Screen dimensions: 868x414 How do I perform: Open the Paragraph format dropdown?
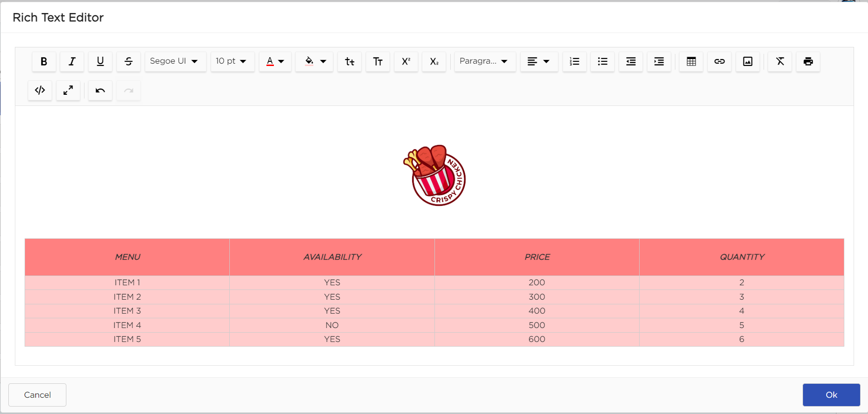(485, 61)
